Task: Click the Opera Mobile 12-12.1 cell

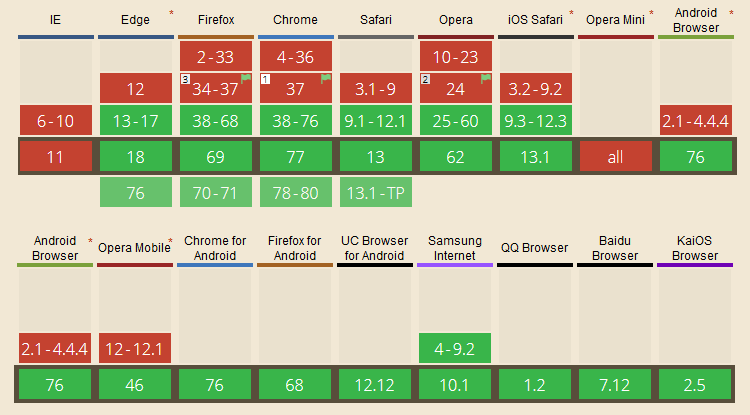Action: pyautogui.click(x=136, y=349)
